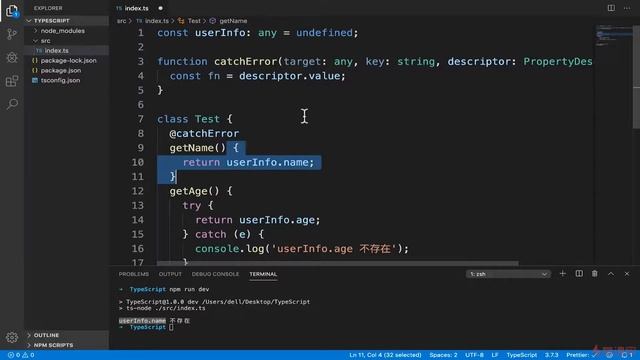
Task: Click src in the breadcrumb
Action: coord(122,21)
